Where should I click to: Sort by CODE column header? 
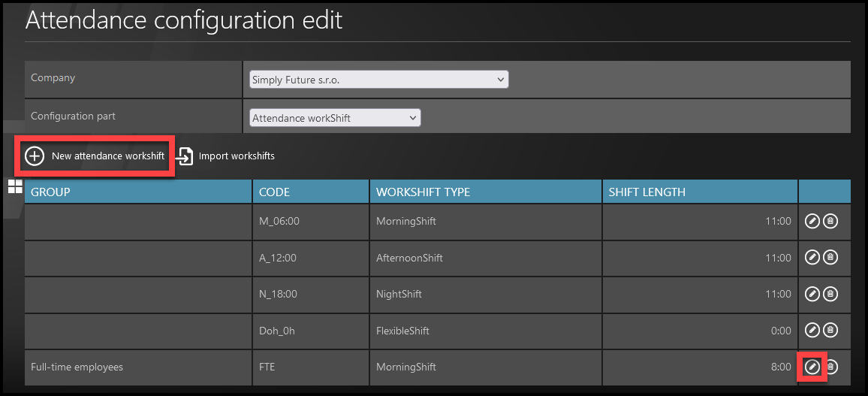tap(274, 192)
